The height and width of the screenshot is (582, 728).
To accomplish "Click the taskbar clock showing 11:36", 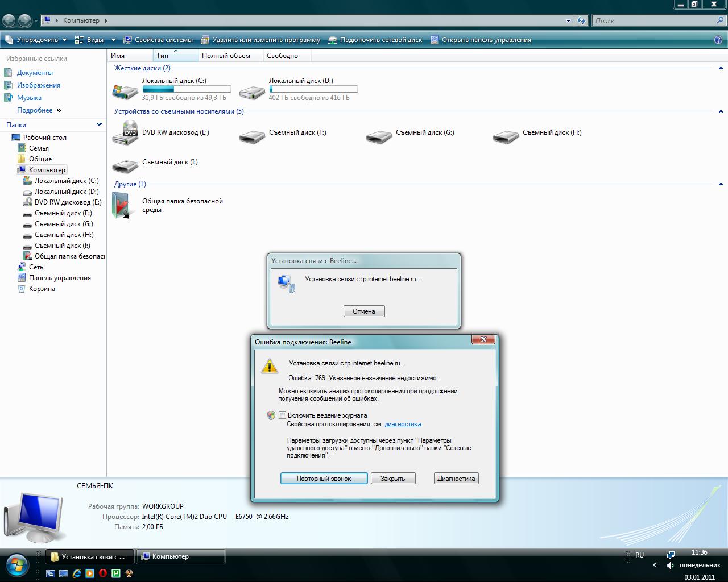I will 700,552.
